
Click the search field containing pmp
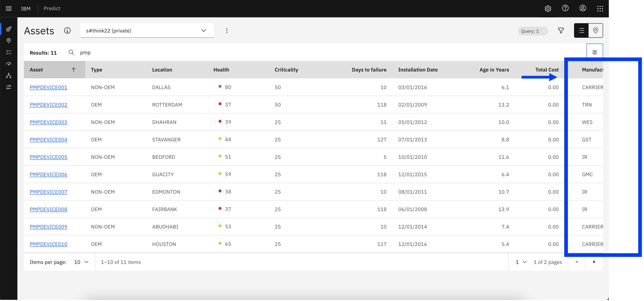[x=325, y=52]
